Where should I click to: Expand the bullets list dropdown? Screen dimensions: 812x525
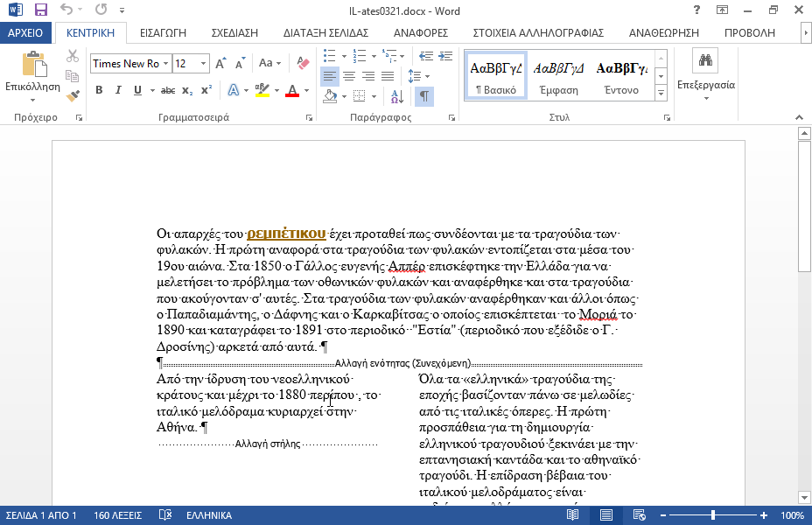(344, 56)
